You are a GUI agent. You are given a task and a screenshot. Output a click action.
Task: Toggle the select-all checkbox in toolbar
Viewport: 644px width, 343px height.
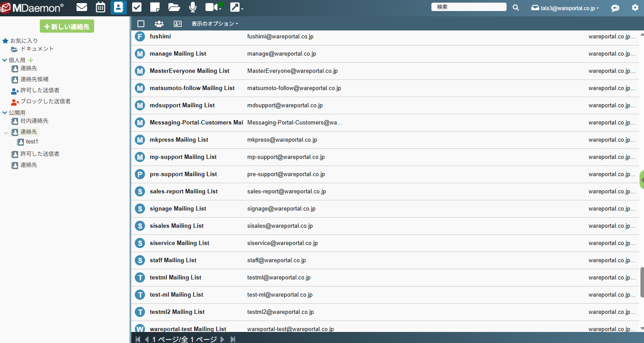pos(141,24)
